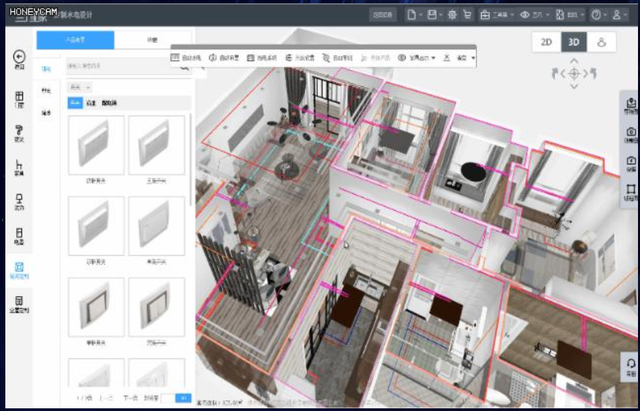Switch to person walkthrough view
Image resolution: width=640 pixels, height=411 pixels.
pyautogui.click(x=601, y=42)
